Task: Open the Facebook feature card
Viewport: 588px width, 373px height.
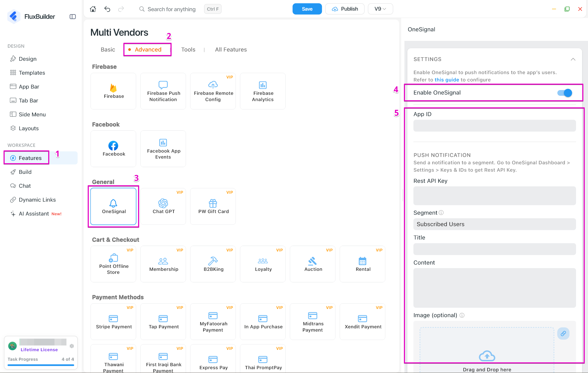Action: click(x=113, y=149)
